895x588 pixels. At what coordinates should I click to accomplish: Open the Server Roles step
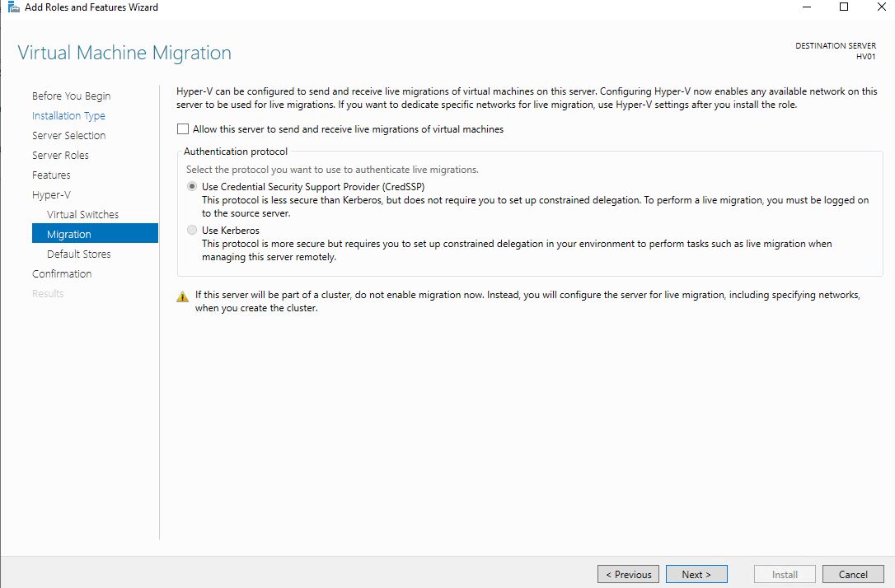pyautogui.click(x=60, y=155)
